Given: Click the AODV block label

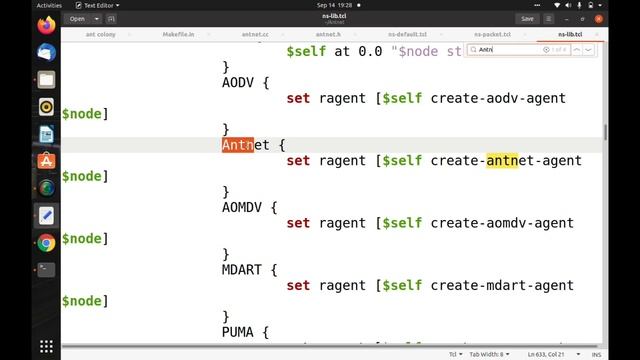Looking at the screenshot, I should tap(238, 82).
